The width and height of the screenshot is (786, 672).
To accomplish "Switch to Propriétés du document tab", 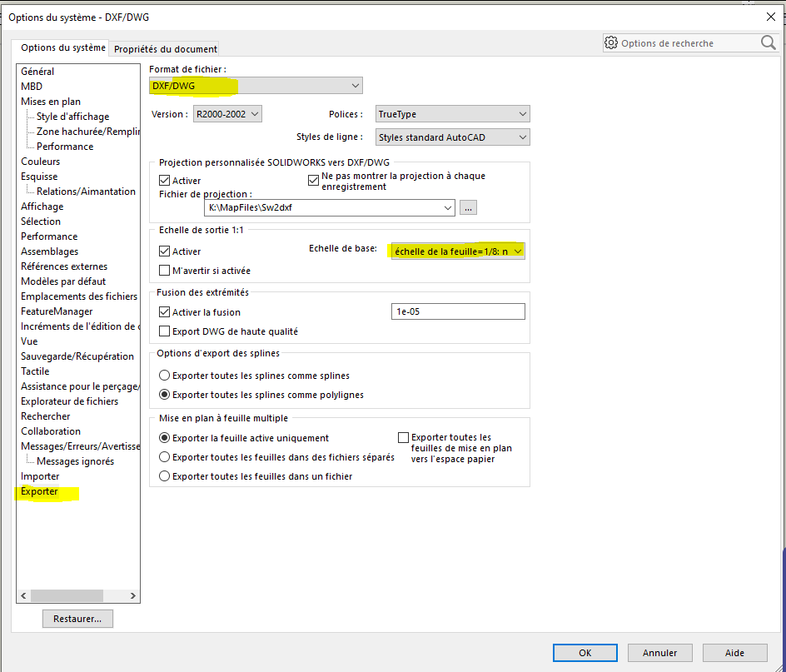I will (x=166, y=49).
